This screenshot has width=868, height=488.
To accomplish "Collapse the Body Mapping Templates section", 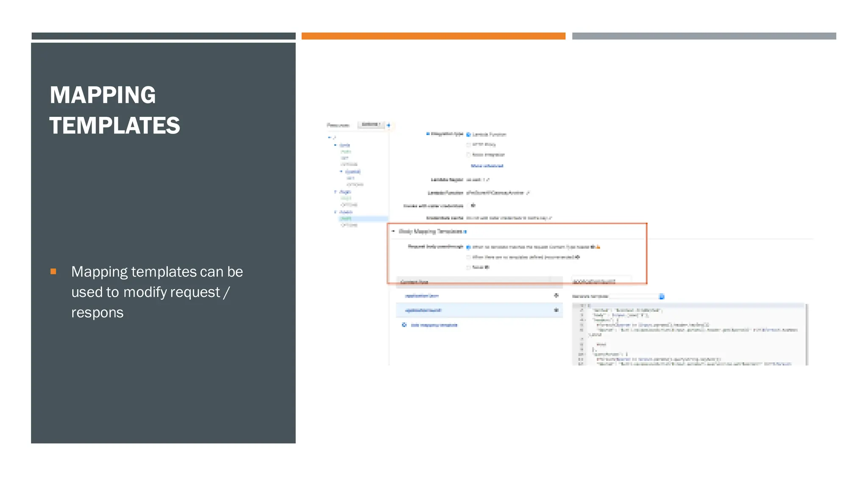I will pos(393,231).
